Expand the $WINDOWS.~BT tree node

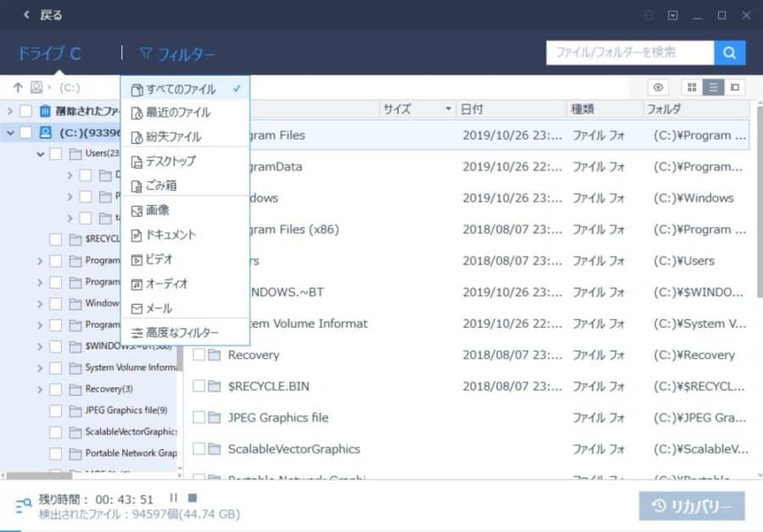[x=40, y=346]
